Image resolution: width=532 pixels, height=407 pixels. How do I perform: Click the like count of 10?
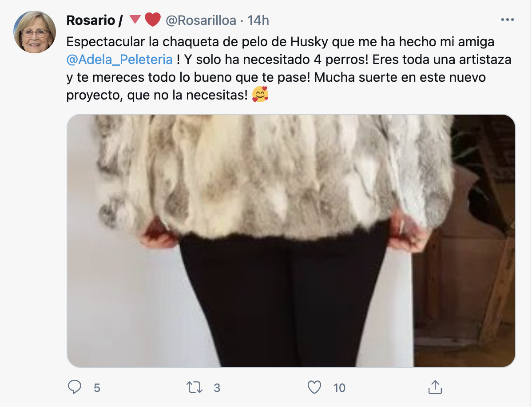coord(339,387)
